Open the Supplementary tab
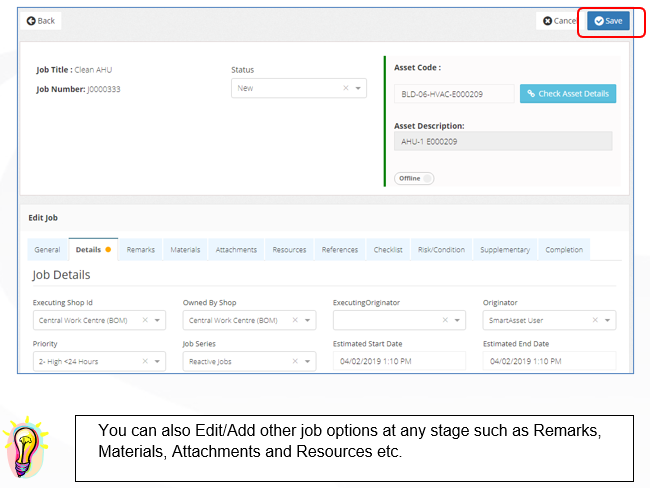The height and width of the screenshot is (488, 650). (505, 250)
